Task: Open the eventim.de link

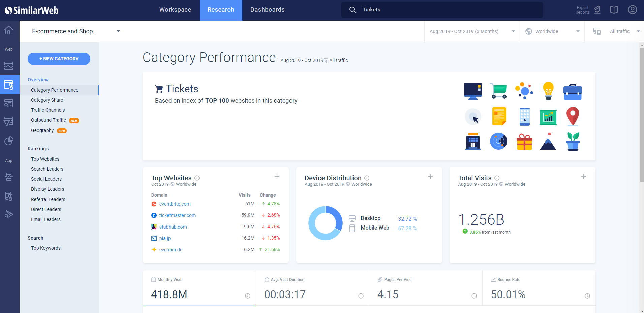Action: pyautogui.click(x=171, y=250)
